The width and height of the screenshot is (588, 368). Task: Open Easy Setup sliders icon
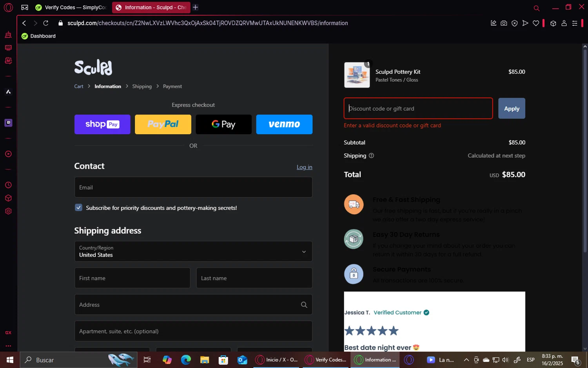click(575, 23)
